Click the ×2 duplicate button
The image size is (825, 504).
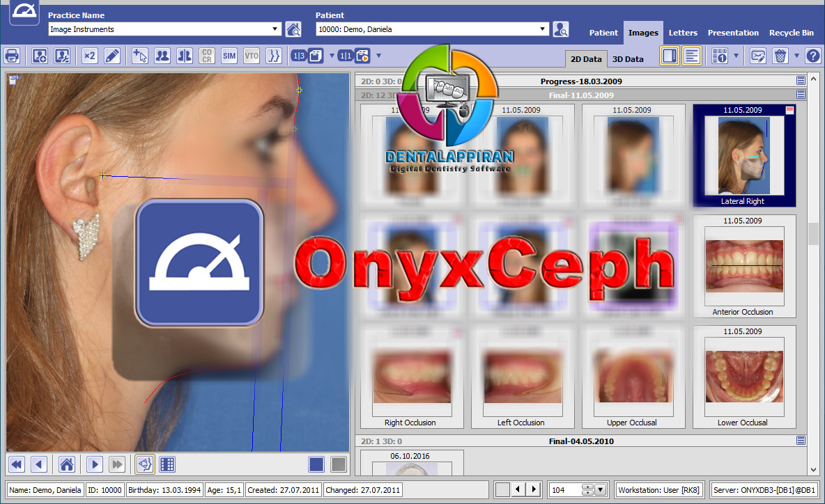[90, 56]
